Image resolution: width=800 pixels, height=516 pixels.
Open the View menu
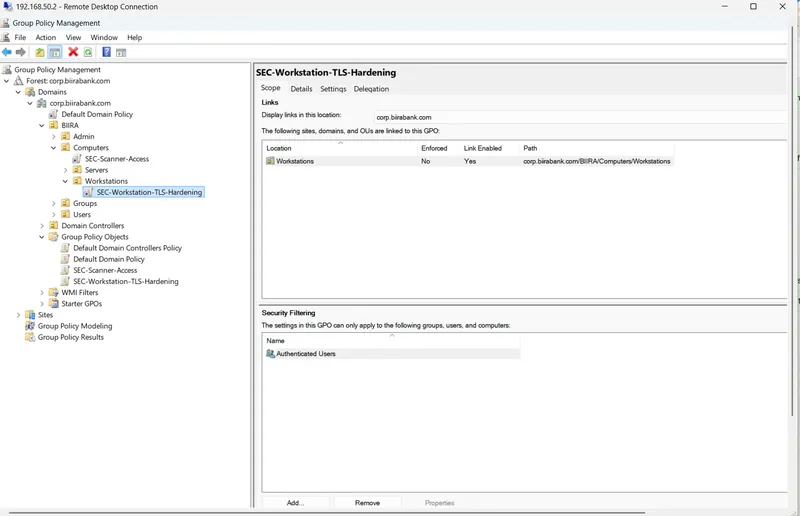[73, 38]
